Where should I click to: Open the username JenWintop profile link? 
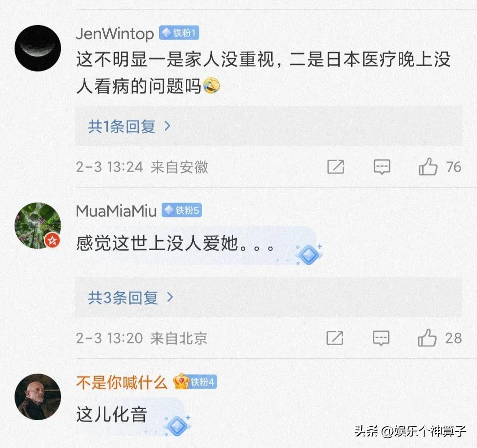(115, 34)
